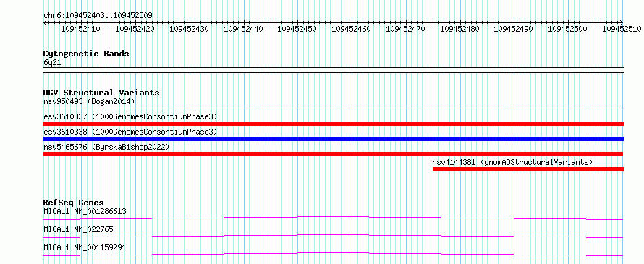Click ruler position 109452450
The image size is (644, 264).
coord(297,29)
